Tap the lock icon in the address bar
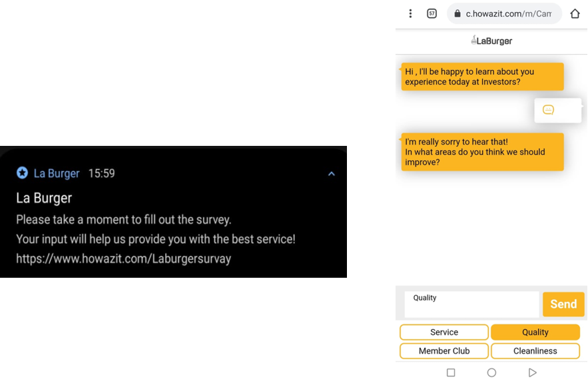Screen dimensions: 588x385 457,14
